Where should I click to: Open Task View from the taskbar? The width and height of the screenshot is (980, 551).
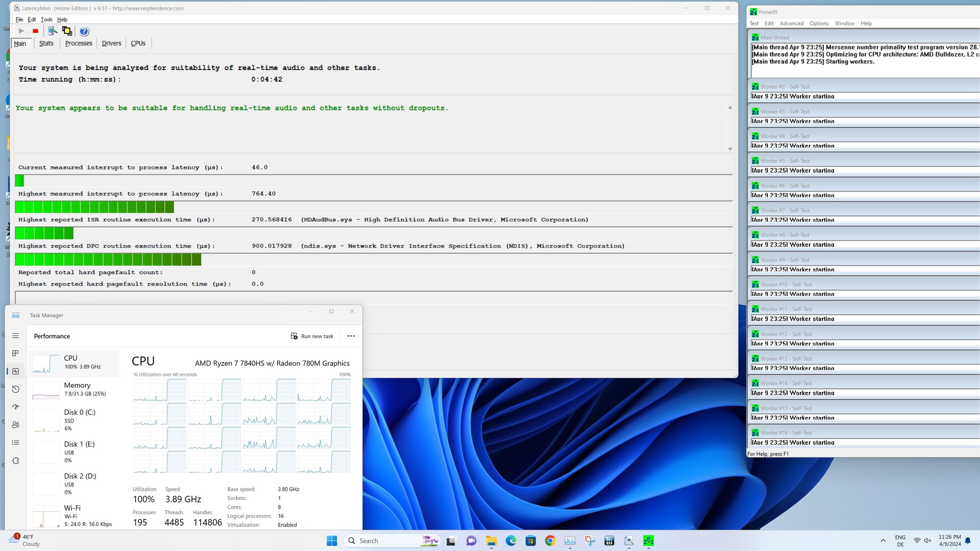451,541
